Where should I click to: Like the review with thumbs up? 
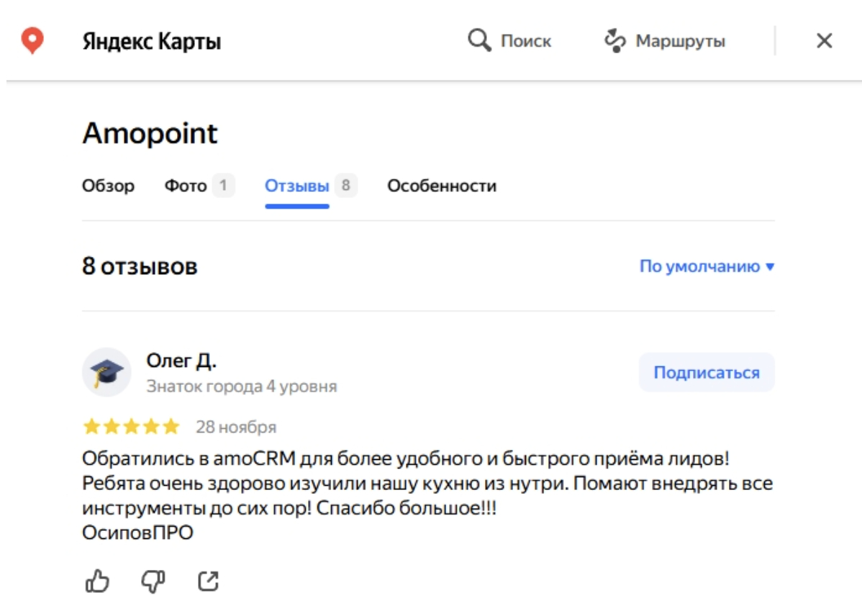coord(97,581)
